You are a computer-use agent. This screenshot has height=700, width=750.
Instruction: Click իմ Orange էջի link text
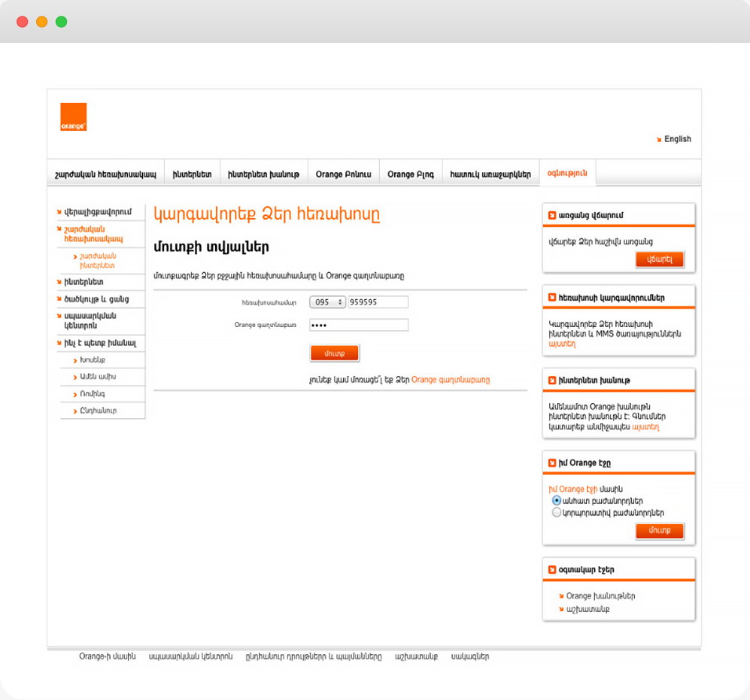[x=573, y=489]
